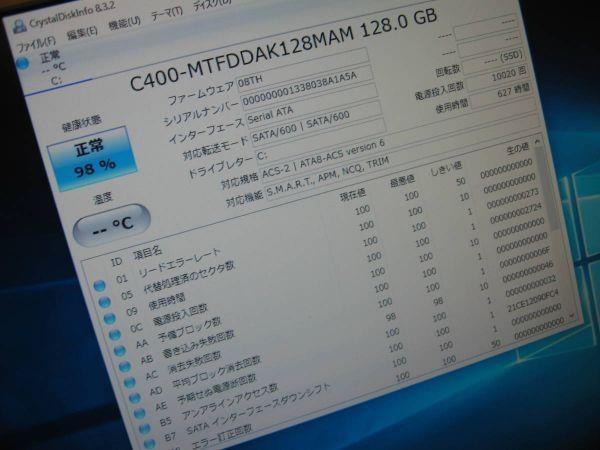Image resolution: width=600 pixels, height=450 pixels.
Task: Click the しきい値 column header
Action: (446, 167)
